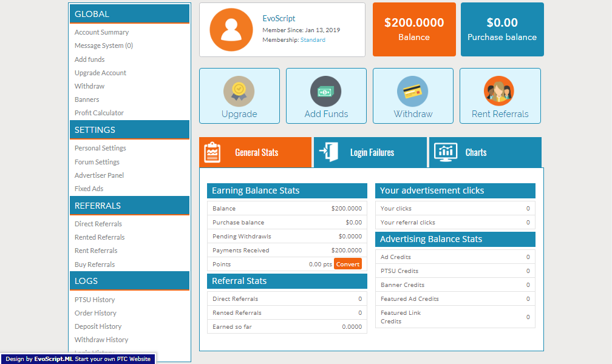This screenshot has width=612, height=364.
Task: Click the Withdraw credit card icon
Action: (x=413, y=90)
